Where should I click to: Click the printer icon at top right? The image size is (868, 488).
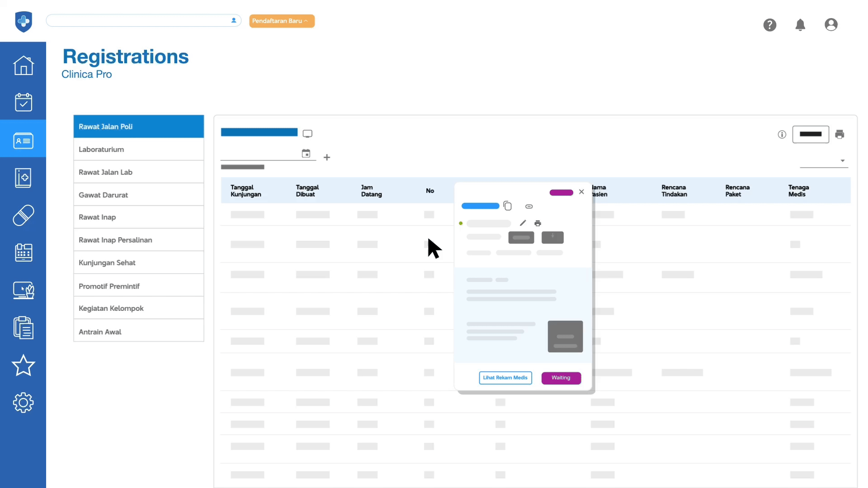(x=840, y=134)
